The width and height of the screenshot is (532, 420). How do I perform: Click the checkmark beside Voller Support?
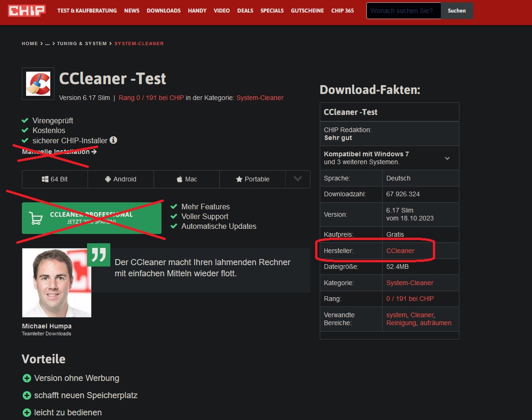point(174,216)
